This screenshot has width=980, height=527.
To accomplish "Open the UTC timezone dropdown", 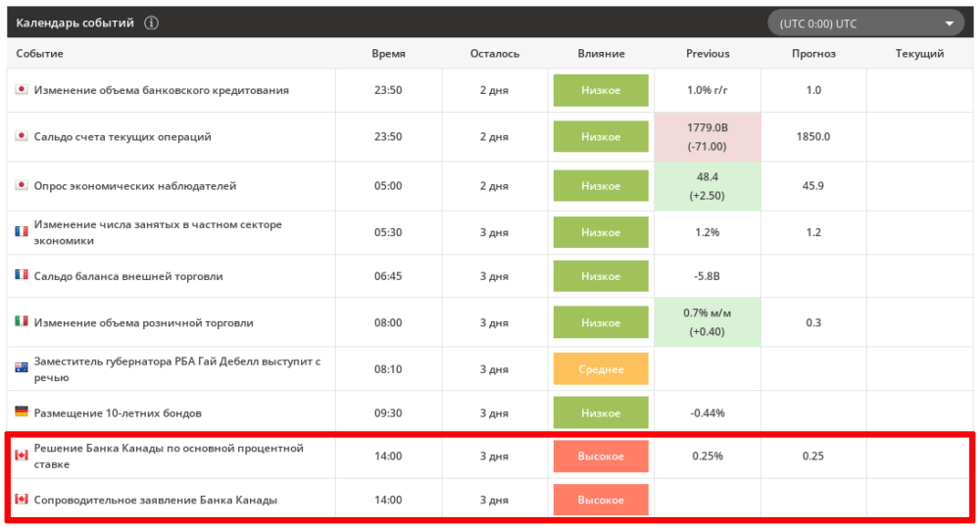I will point(866,24).
